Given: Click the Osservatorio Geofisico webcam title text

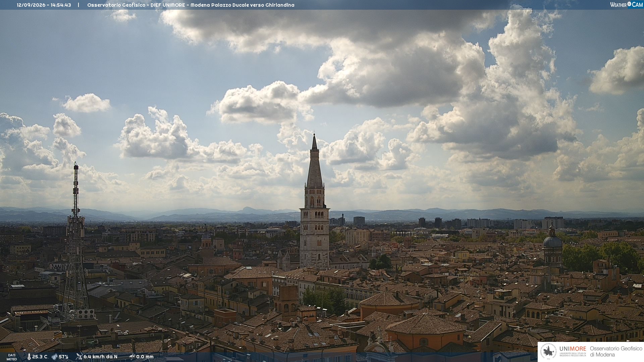Looking at the screenshot, I should click(191, 5).
